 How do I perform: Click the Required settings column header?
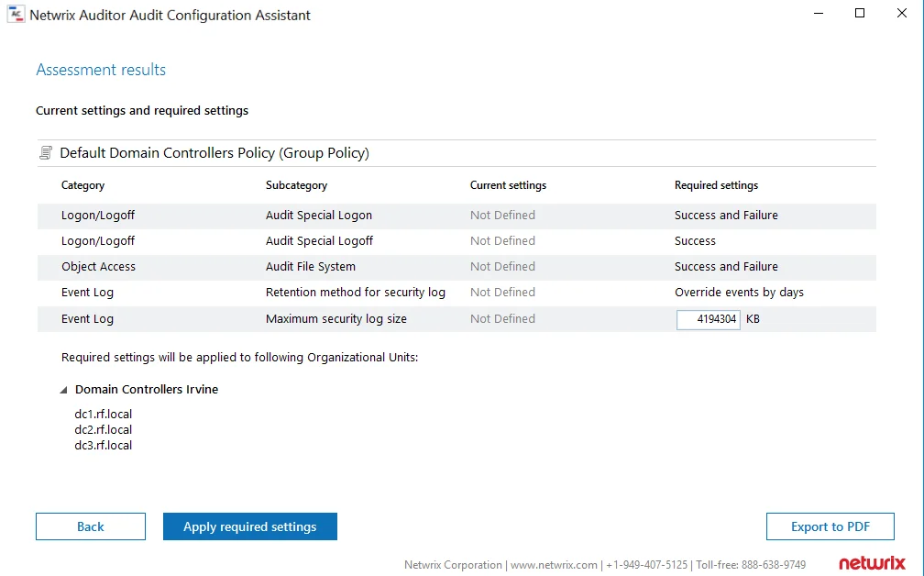(716, 185)
